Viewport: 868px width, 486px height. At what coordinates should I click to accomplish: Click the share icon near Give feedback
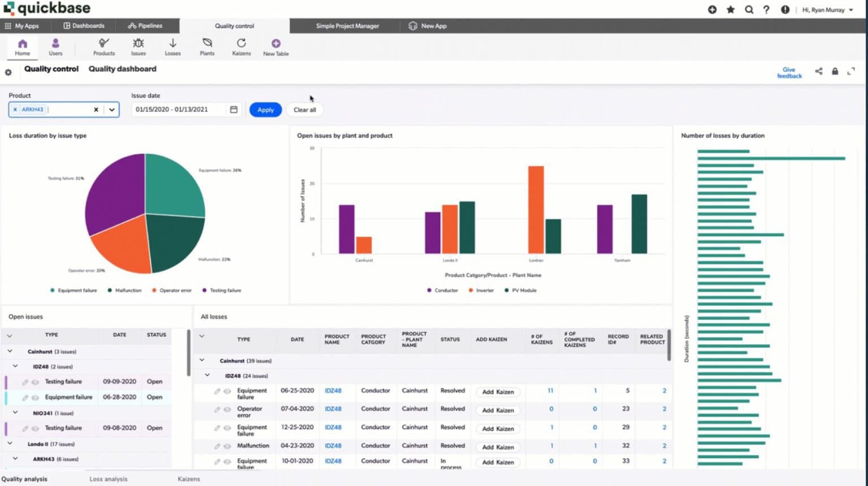[x=818, y=71]
